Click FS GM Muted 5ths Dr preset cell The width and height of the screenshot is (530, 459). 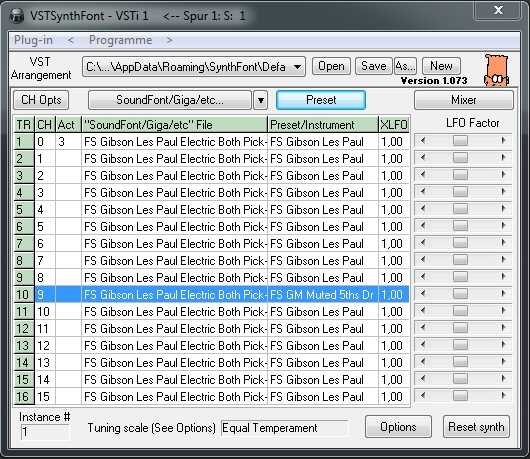coord(323,295)
